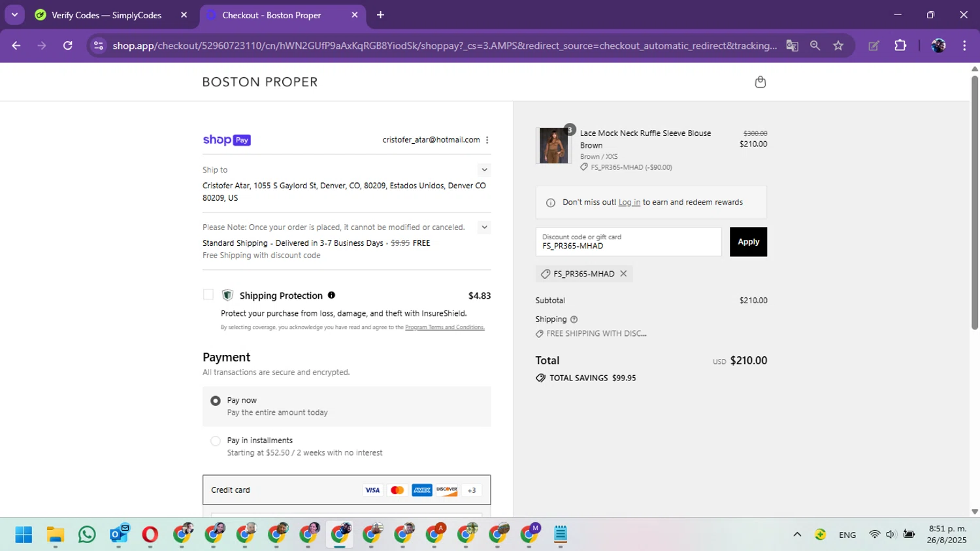This screenshot has height=551, width=980.
Task: Open the browser extensions puzzle icon
Action: [900, 46]
